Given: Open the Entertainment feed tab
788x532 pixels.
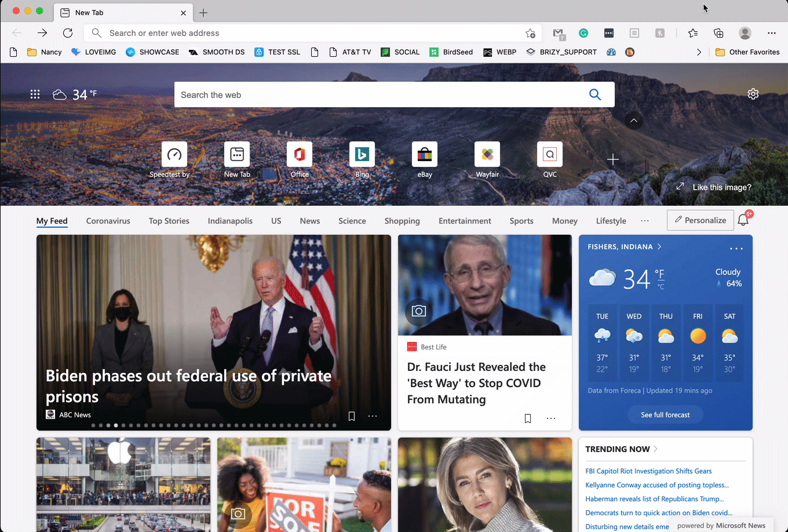Looking at the screenshot, I should click(x=465, y=221).
